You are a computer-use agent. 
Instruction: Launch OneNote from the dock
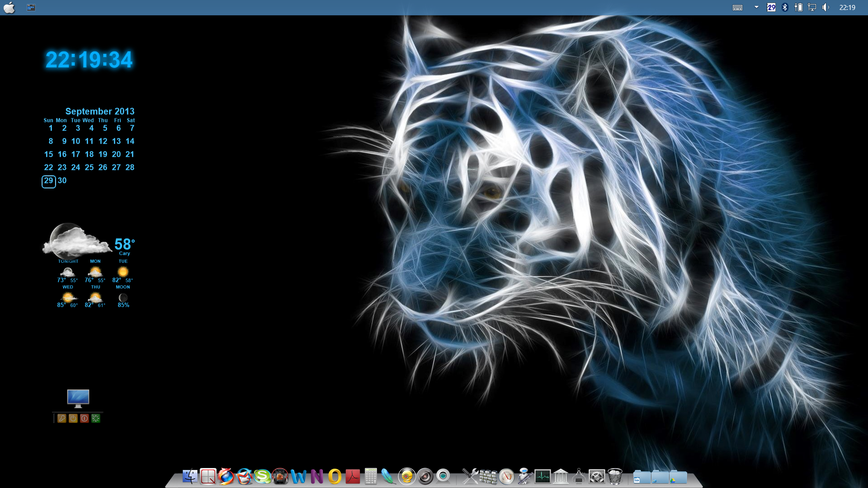click(316, 476)
